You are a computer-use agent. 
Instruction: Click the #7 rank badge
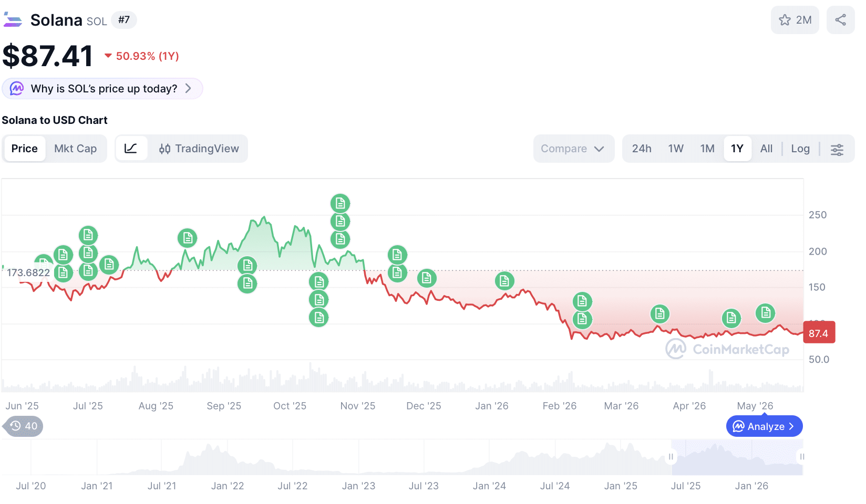[124, 20]
